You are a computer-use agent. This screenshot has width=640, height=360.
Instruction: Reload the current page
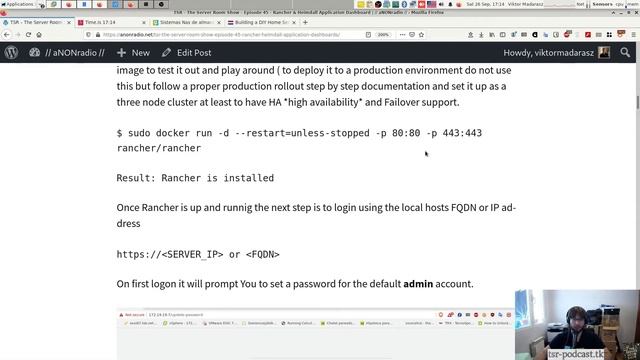pyautogui.click(x=28, y=35)
